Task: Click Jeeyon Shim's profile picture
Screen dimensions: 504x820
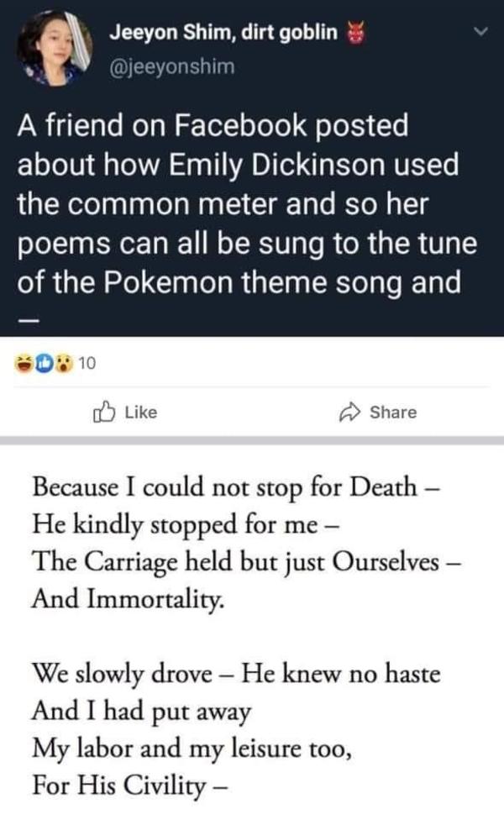Action: [54, 49]
